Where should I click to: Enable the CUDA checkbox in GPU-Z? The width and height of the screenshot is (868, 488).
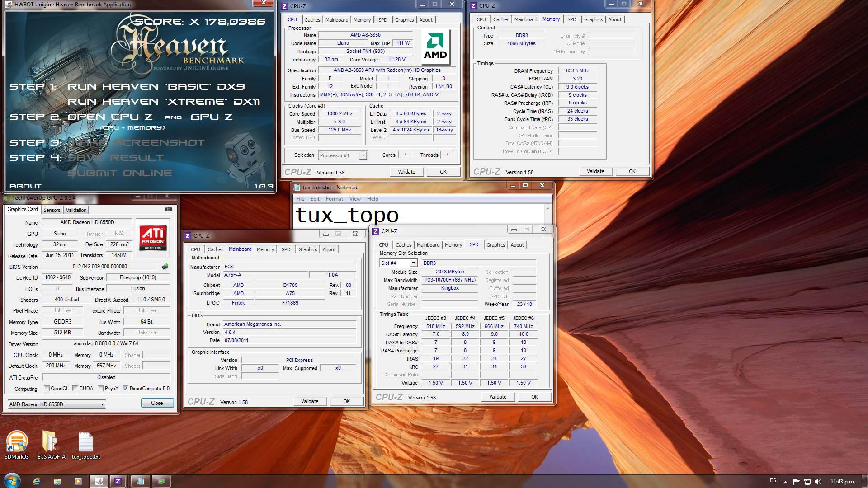pyautogui.click(x=75, y=389)
